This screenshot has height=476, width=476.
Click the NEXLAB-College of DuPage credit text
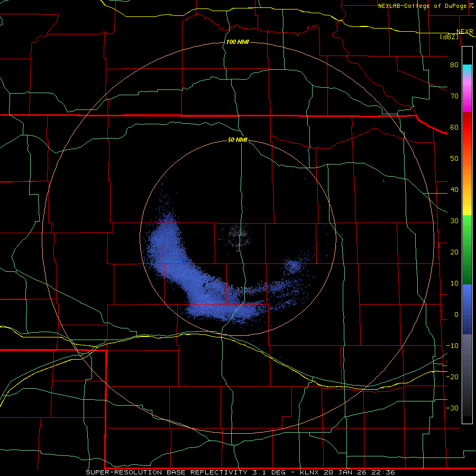tap(422, 6)
